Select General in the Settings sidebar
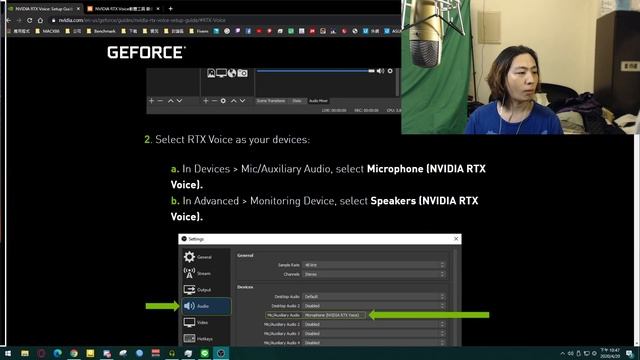The width and height of the screenshot is (640, 360). tap(206, 257)
